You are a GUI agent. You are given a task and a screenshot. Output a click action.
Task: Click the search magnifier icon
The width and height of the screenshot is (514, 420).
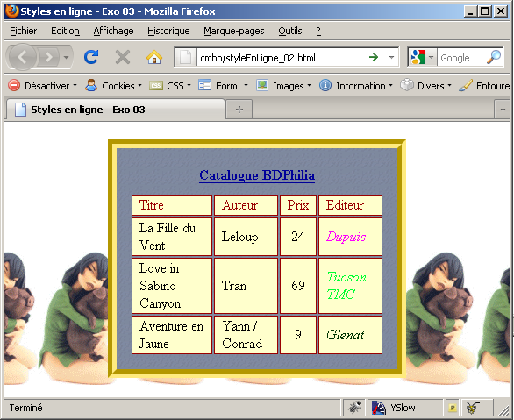(494, 57)
